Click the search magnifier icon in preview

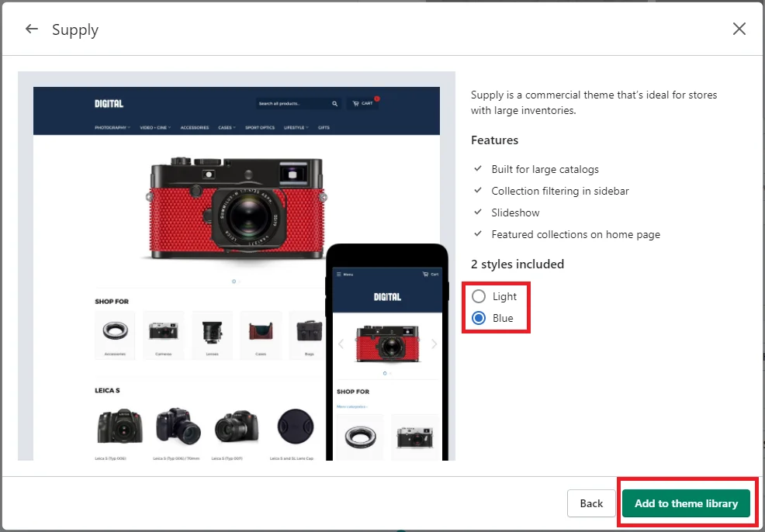point(334,104)
